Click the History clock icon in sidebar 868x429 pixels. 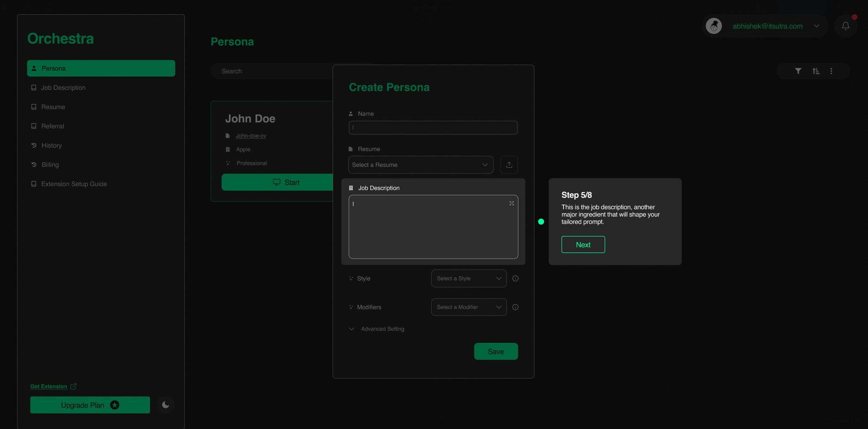point(33,145)
